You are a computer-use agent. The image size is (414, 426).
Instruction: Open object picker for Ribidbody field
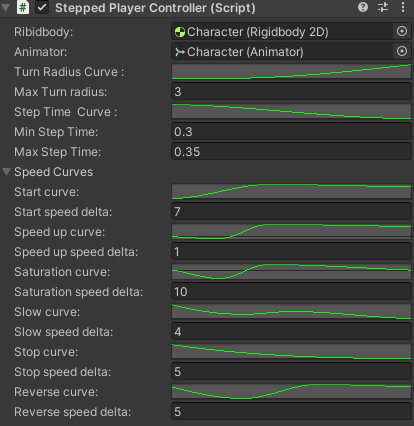click(x=402, y=31)
